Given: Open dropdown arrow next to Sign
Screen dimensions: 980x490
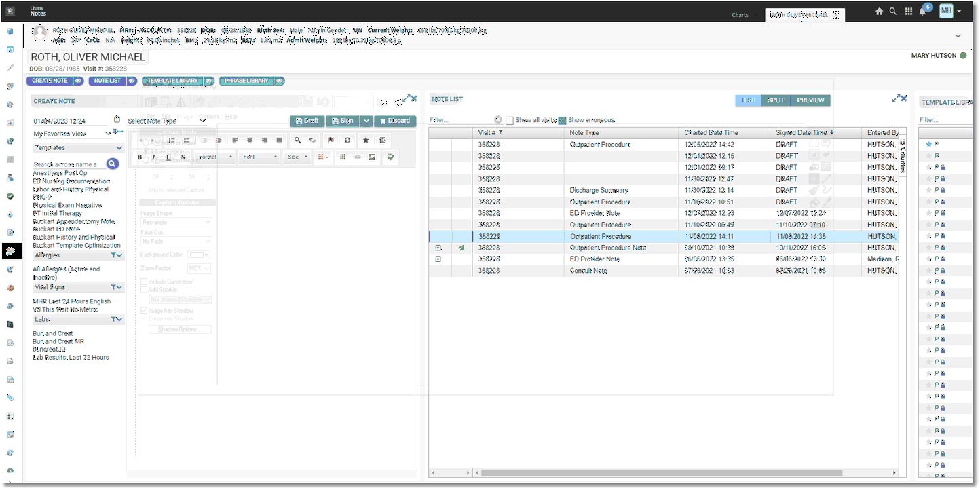Looking at the screenshot, I should (366, 121).
